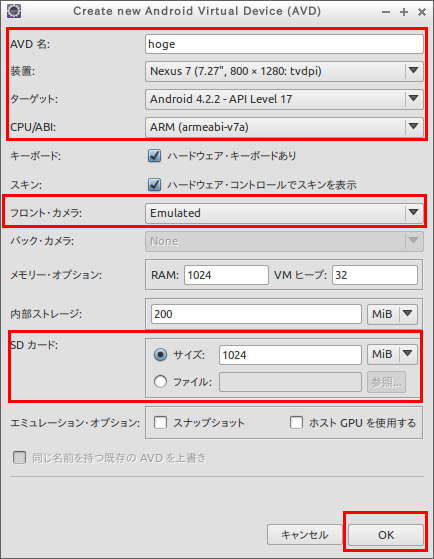The width and height of the screenshot is (434, 559).
Task: Open the Front Camera Emulated dropdown
Action: [x=284, y=213]
